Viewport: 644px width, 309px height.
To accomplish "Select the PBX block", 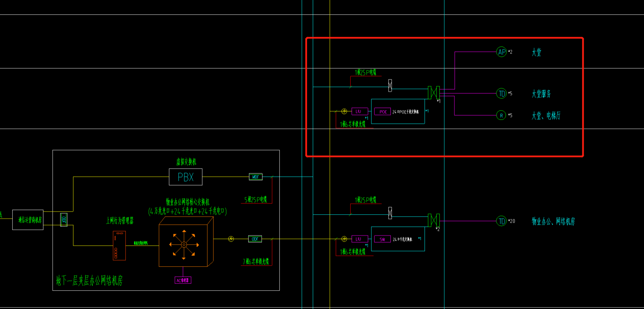I will pos(186,177).
